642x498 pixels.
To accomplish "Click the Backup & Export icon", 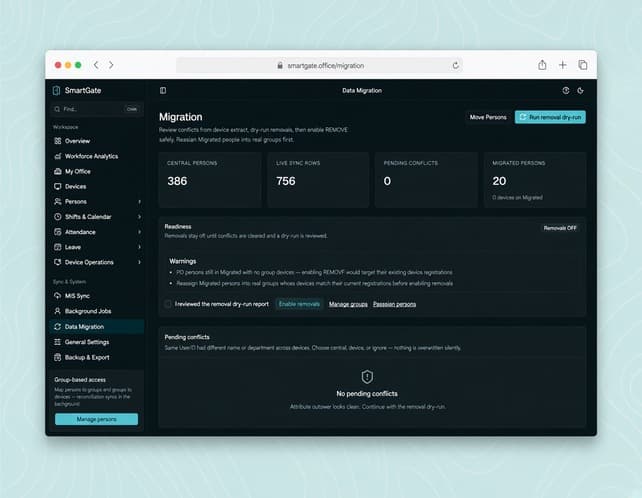I will [58, 358].
